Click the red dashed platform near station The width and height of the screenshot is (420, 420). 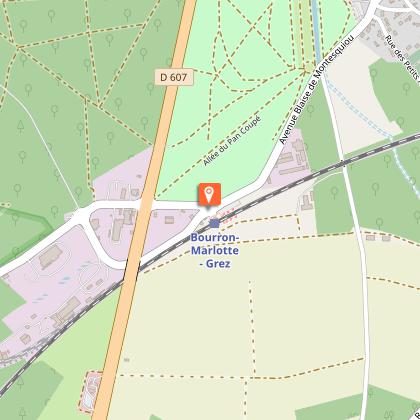pos(227,215)
